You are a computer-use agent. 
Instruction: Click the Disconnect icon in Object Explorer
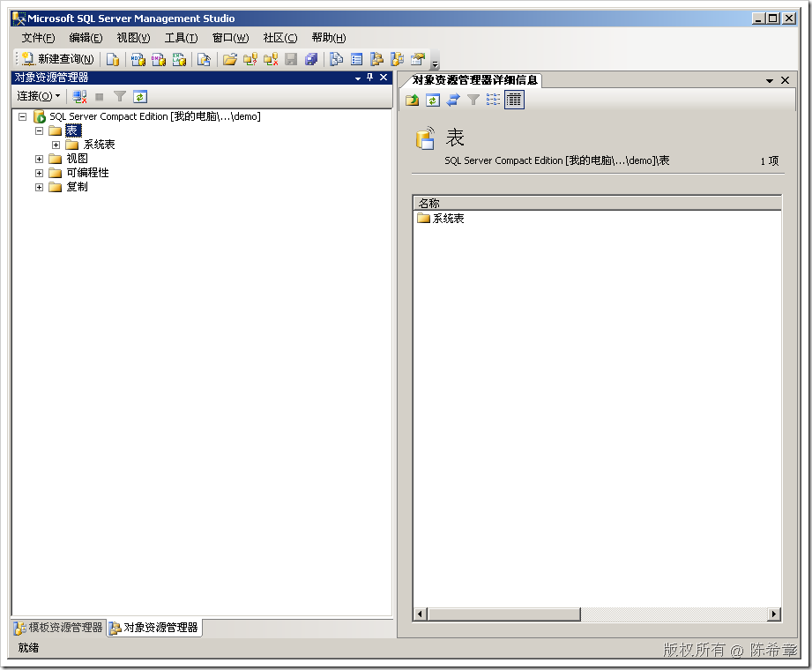click(x=79, y=97)
